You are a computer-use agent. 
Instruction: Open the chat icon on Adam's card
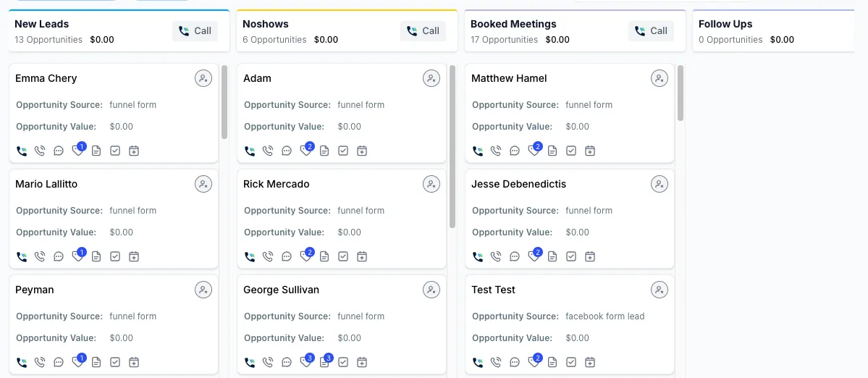287,151
